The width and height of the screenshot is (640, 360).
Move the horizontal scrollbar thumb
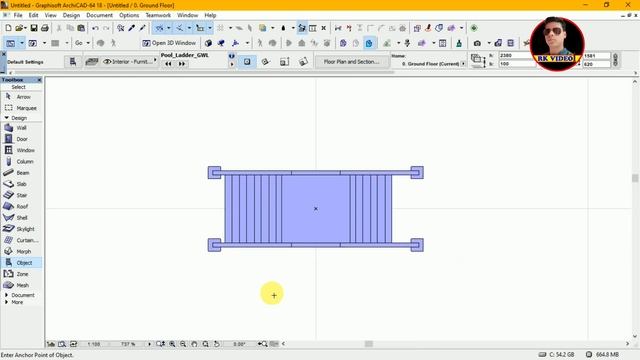369,344
